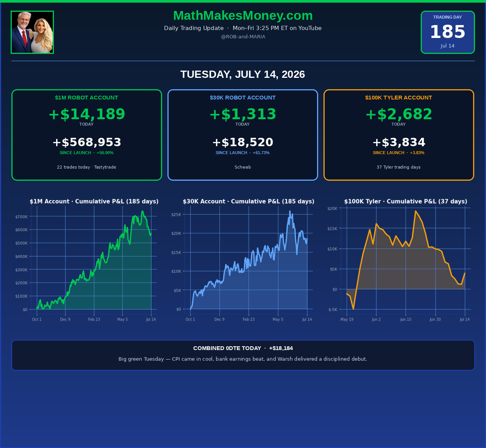486x448 pixels.
Task: Click the $25K axis label on $30K chart
Action: pyautogui.click(x=176, y=215)
